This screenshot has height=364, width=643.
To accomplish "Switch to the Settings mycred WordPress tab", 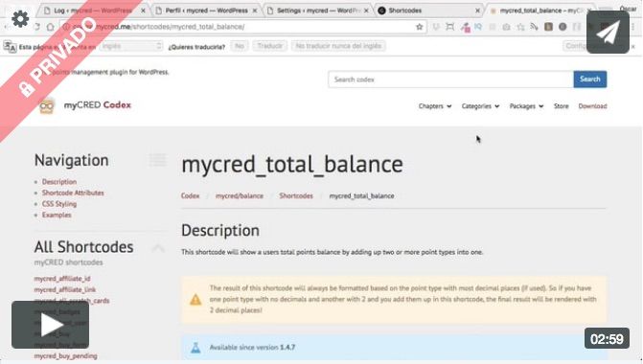I will [318, 11].
